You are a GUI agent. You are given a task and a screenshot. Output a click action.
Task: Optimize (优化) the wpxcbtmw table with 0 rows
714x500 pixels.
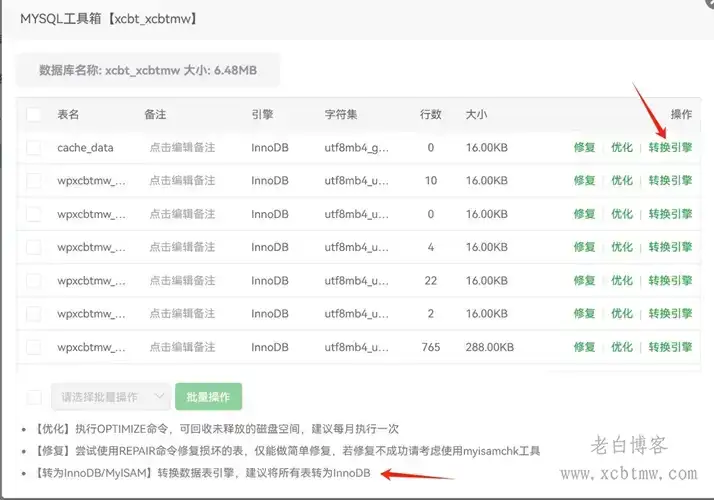622,214
